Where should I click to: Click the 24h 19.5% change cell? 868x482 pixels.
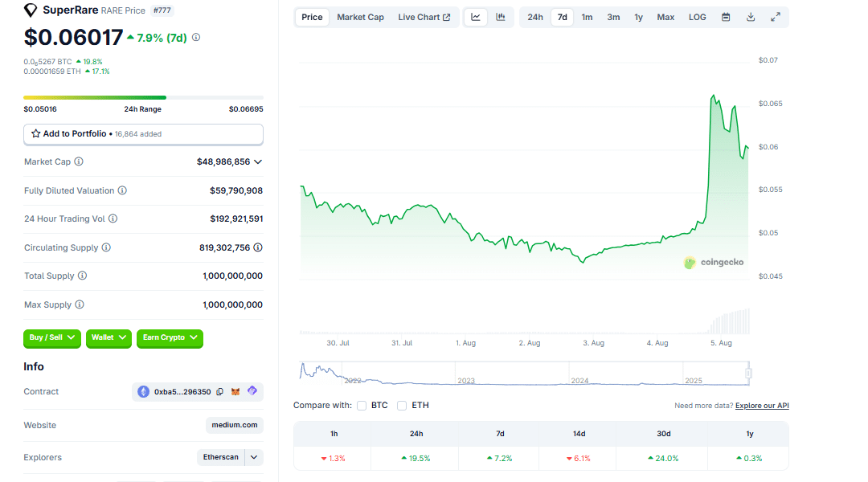click(416, 458)
